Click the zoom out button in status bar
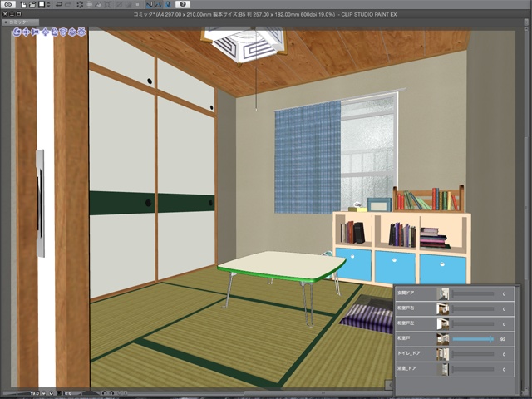 coord(44,393)
